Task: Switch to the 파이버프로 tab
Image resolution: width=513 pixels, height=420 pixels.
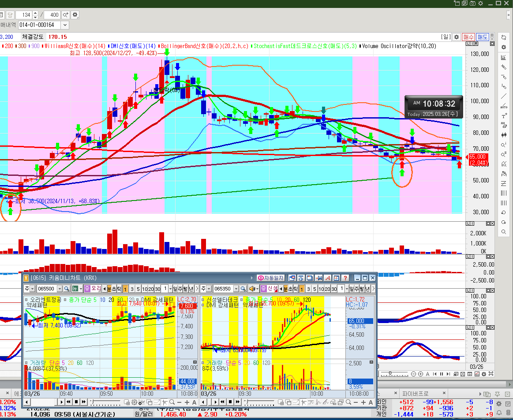Action: click(x=415, y=393)
